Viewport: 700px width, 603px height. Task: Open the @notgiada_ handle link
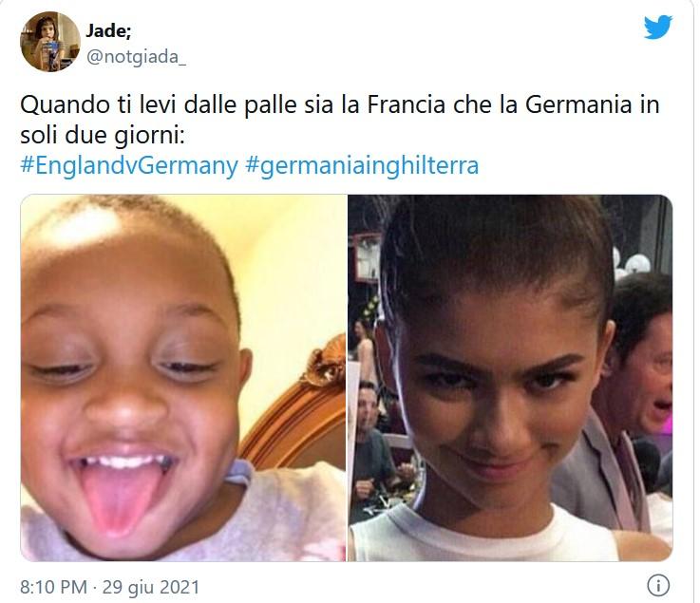[x=136, y=57]
